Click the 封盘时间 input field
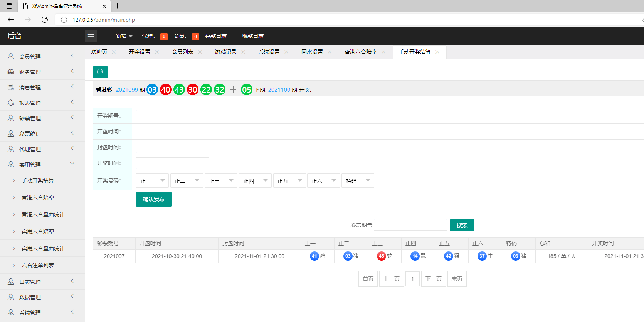 pyautogui.click(x=173, y=147)
